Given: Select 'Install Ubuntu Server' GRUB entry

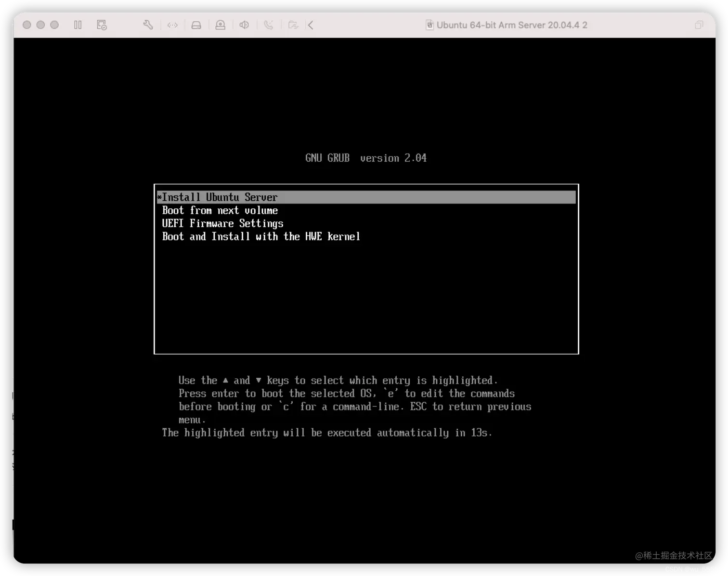Looking at the screenshot, I should 366,197.
